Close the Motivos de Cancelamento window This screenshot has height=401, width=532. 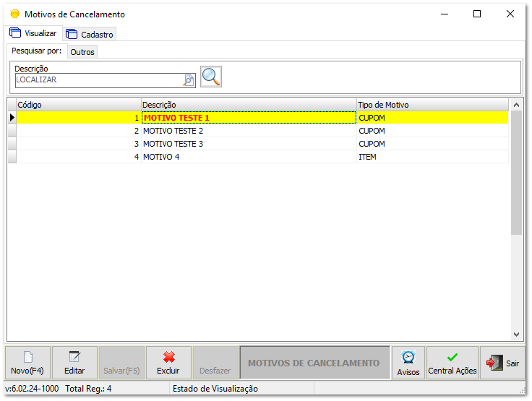pos(510,14)
